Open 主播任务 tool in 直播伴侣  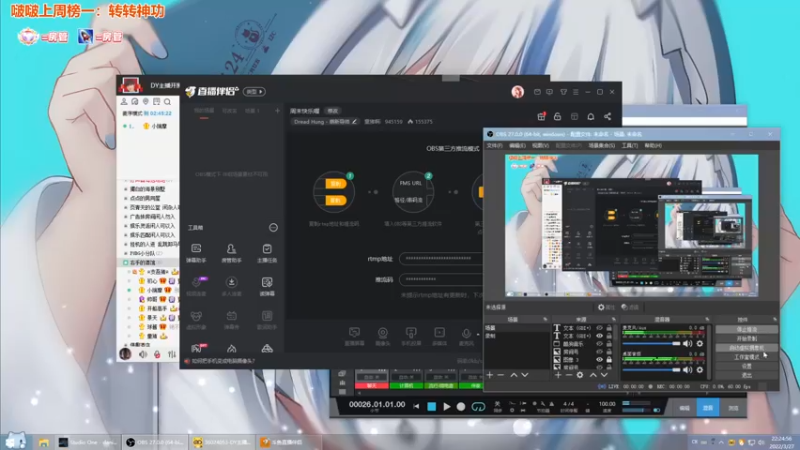pos(267,253)
